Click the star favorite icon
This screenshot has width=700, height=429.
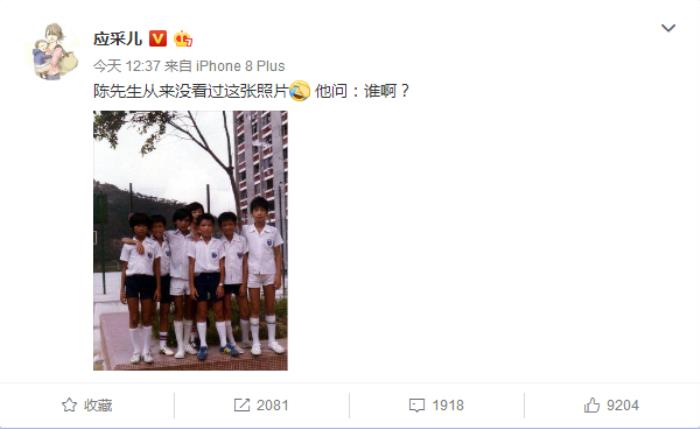(x=69, y=405)
